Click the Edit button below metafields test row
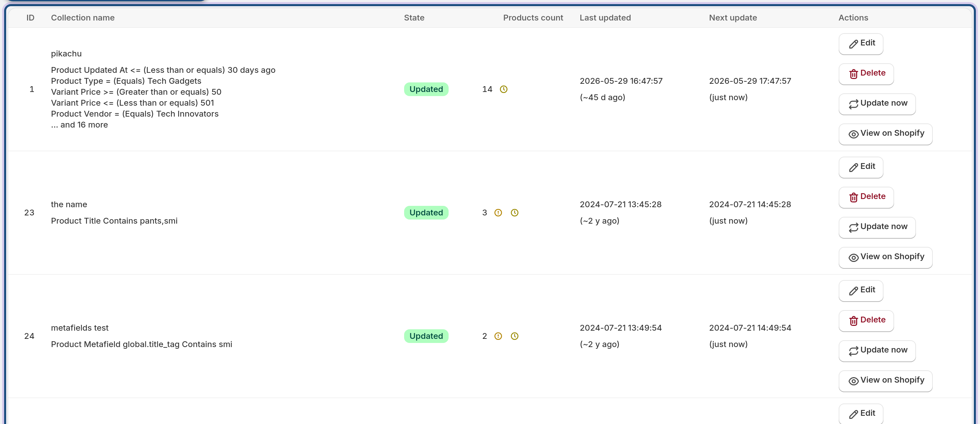Viewport: 980px width, 424px height. pyautogui.click(x=861, y=414)
